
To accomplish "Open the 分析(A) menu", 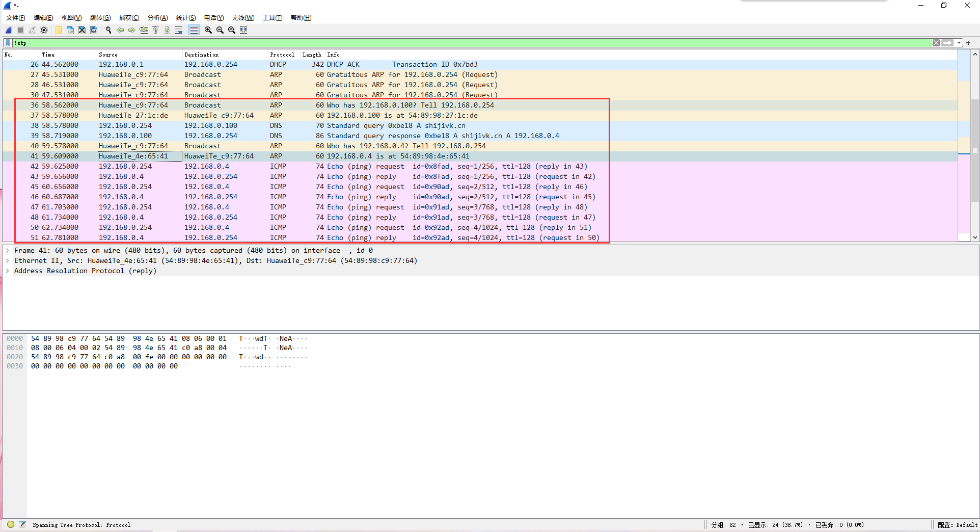I will (x=157, y=18).
